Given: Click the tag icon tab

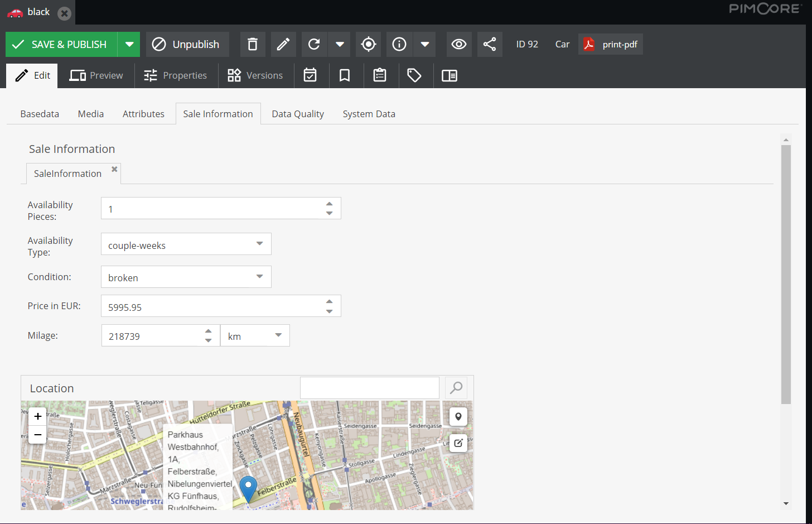Looking at the screenshot, I should 414,75.
